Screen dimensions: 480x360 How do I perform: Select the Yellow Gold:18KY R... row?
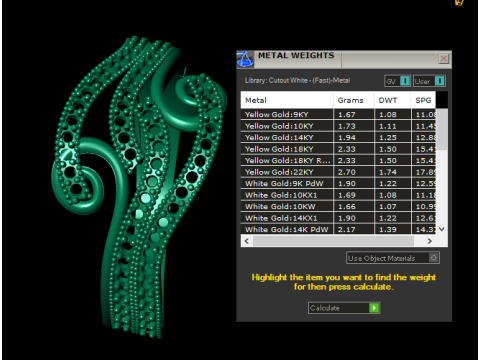click(338, 160)
